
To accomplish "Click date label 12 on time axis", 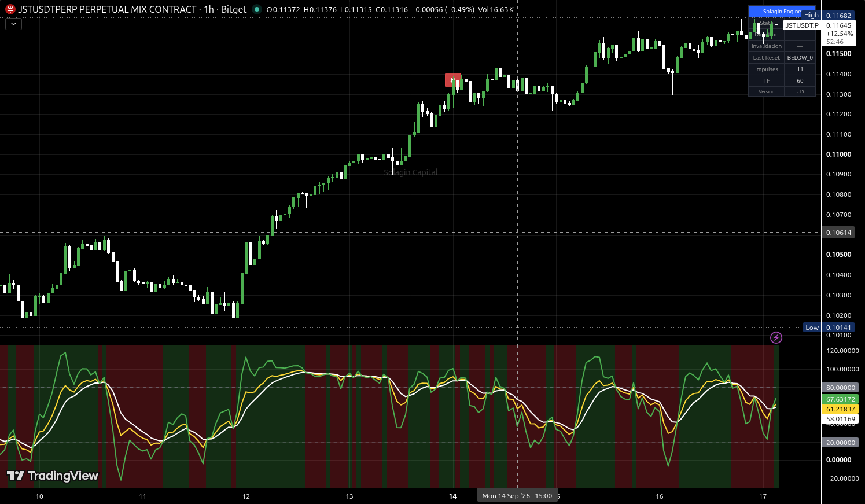I will (246, 496).
